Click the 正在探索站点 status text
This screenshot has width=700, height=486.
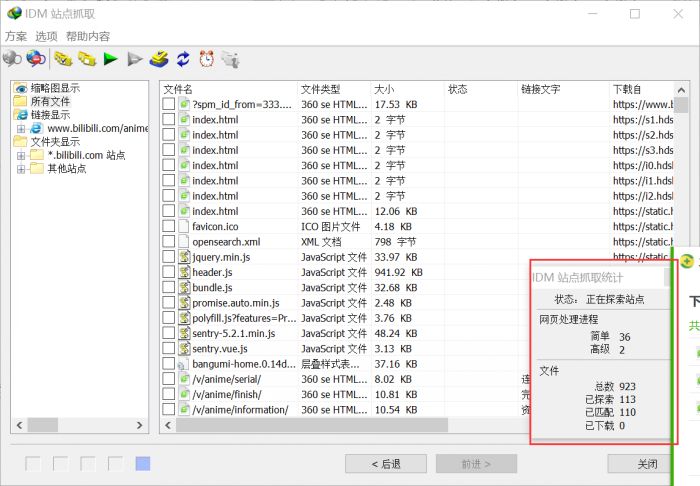point(615,299)
